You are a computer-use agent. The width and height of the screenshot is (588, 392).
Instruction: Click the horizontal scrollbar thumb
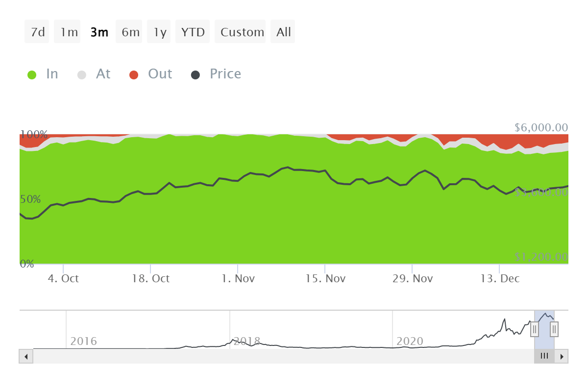point(544,356)
